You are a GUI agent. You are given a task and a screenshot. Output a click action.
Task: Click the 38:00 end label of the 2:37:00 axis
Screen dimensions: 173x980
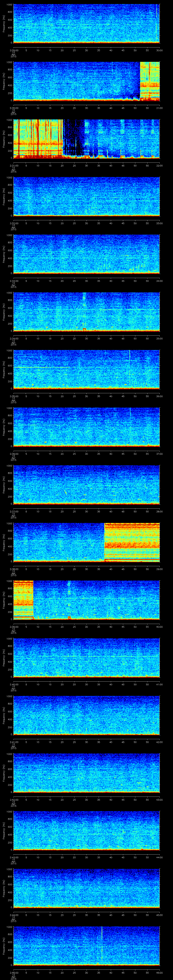[x=160, y=511]
